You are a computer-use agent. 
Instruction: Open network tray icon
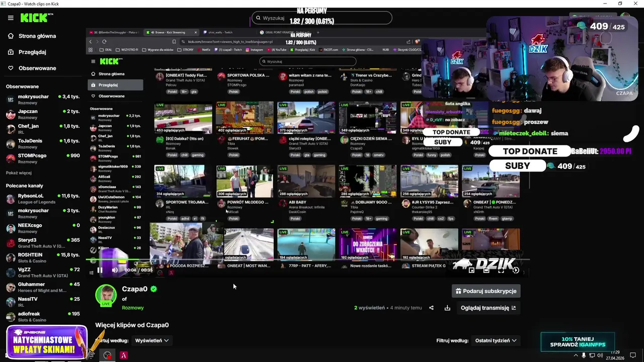[x=592, y=355]
